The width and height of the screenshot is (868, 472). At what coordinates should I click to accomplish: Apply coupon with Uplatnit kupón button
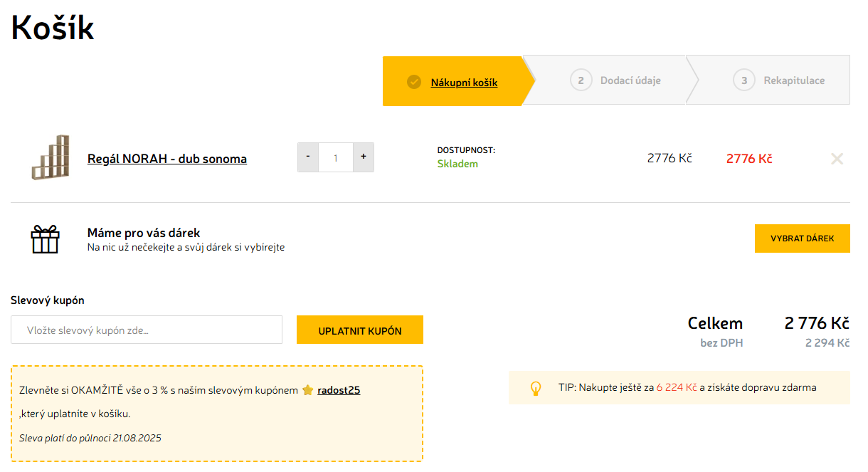[360, 330]
